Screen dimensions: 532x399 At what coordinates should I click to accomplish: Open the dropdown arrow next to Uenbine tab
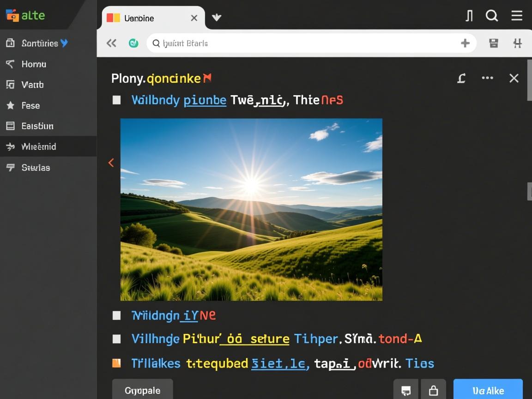(x=216, y=18)
